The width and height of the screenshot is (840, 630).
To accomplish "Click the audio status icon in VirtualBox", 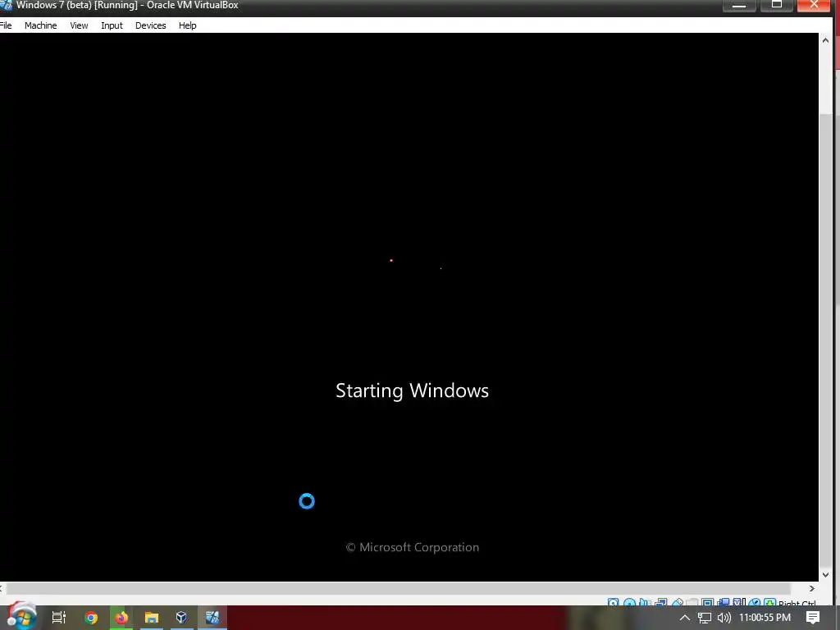I will click(645, 602).
